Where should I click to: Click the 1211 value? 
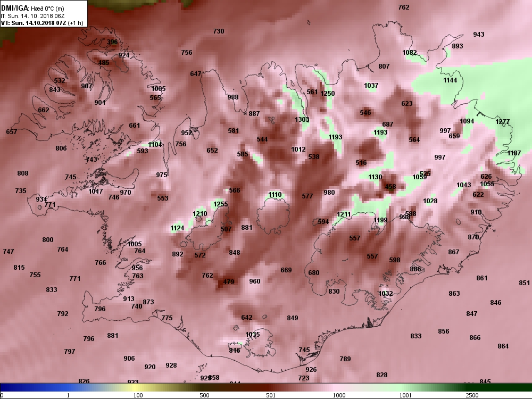[344, 214]
